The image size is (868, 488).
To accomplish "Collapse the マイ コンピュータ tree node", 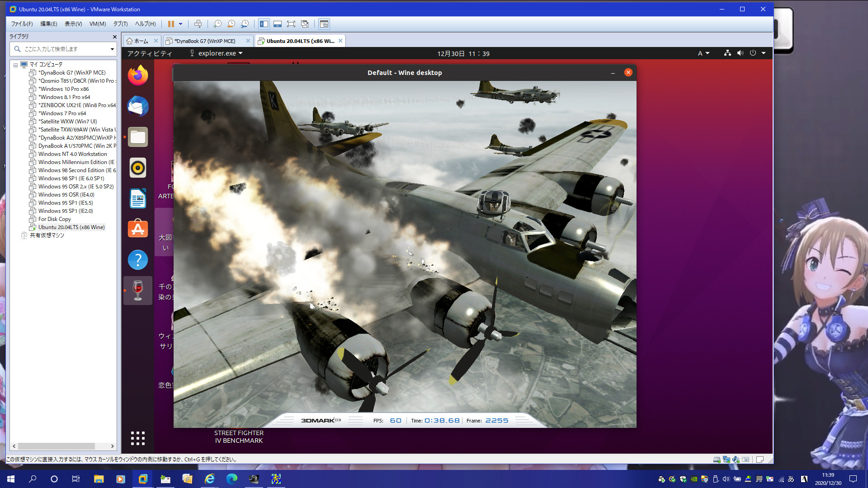I will [x=15, y=65].
